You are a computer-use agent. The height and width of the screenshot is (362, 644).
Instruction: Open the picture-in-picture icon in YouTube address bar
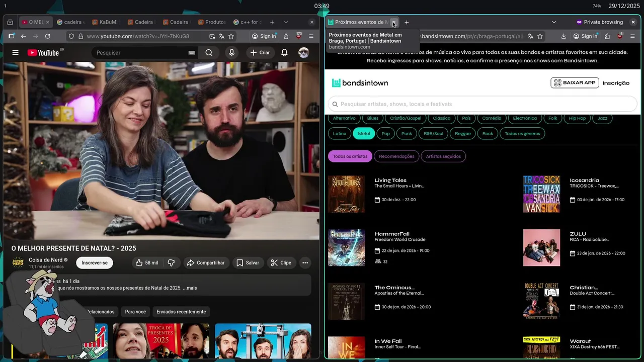click(212, 36)
